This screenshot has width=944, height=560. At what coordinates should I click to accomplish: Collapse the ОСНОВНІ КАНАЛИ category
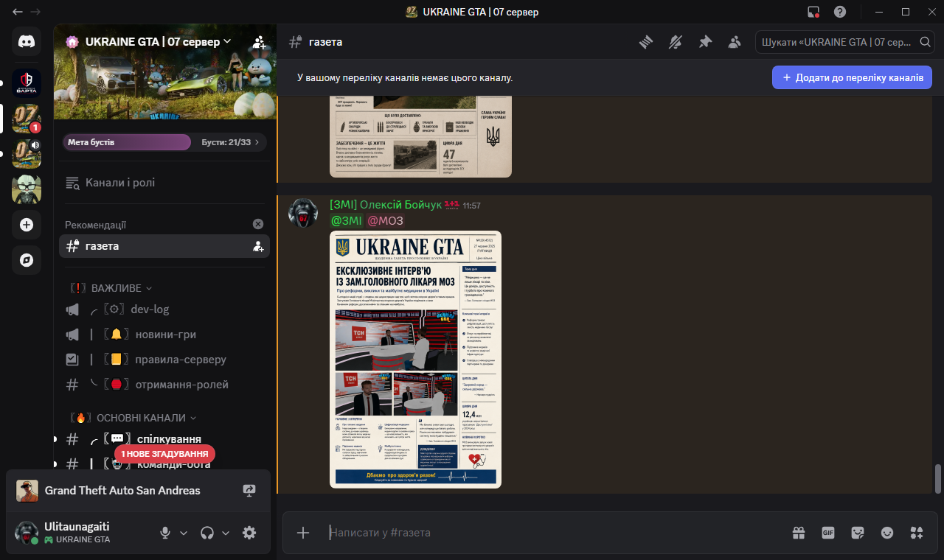pyautogui.click(x=133, y=418)
